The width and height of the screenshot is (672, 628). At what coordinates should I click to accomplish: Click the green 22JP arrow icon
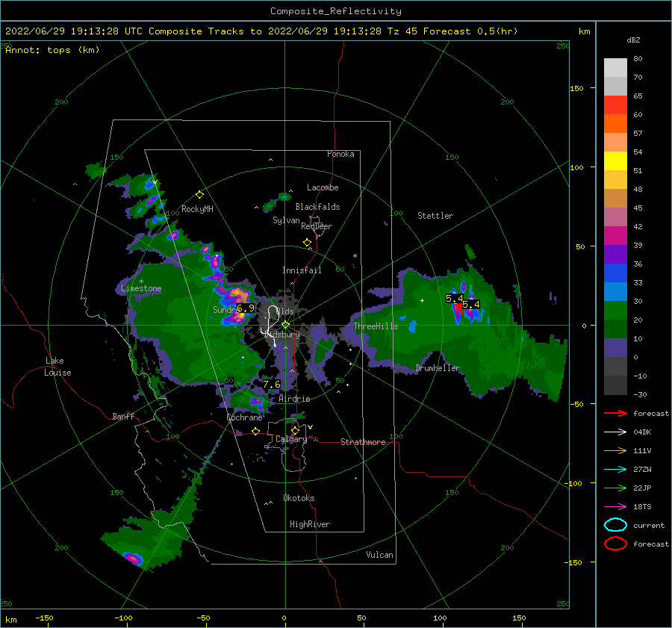coord(615,488)
